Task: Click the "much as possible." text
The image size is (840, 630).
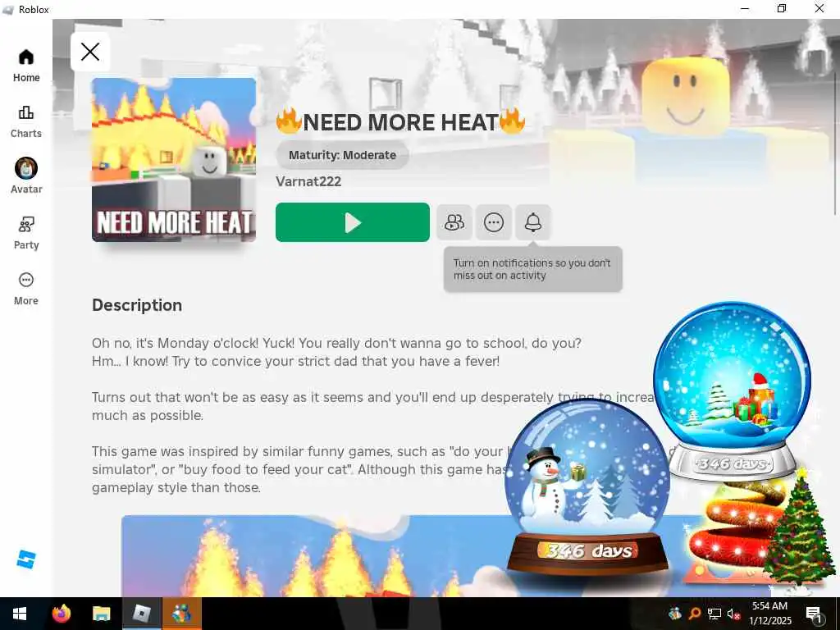Action: [148, 416]
